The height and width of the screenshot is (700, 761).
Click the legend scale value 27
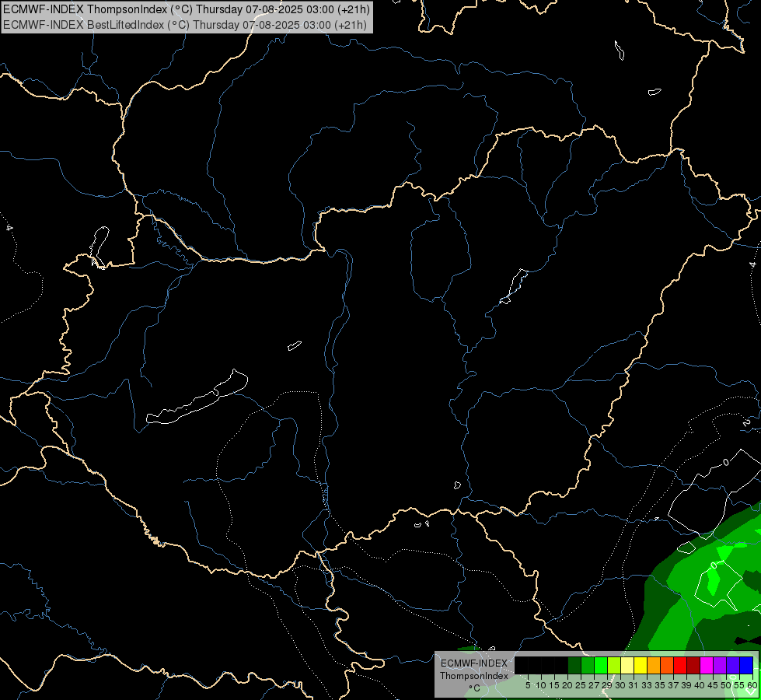(x=594, y=685)
